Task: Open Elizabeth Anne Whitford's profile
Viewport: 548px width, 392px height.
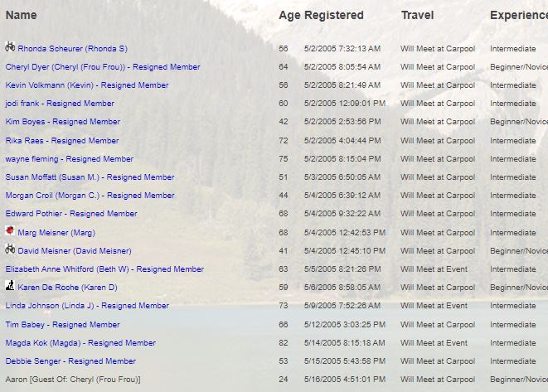Action: [104, 269]
